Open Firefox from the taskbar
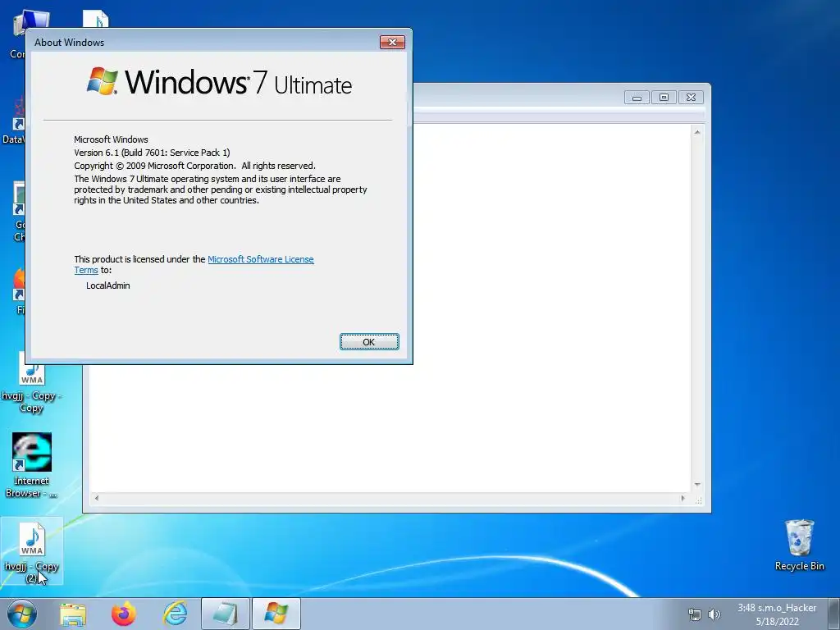This screenshot has height=630, width=840. pos(124,614)
